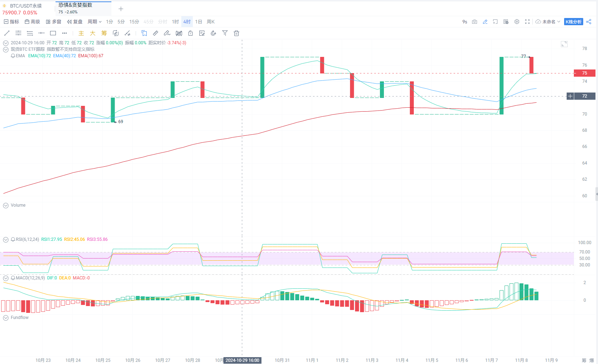
Task: Select the 1时 timeframe
Action: 175,22
